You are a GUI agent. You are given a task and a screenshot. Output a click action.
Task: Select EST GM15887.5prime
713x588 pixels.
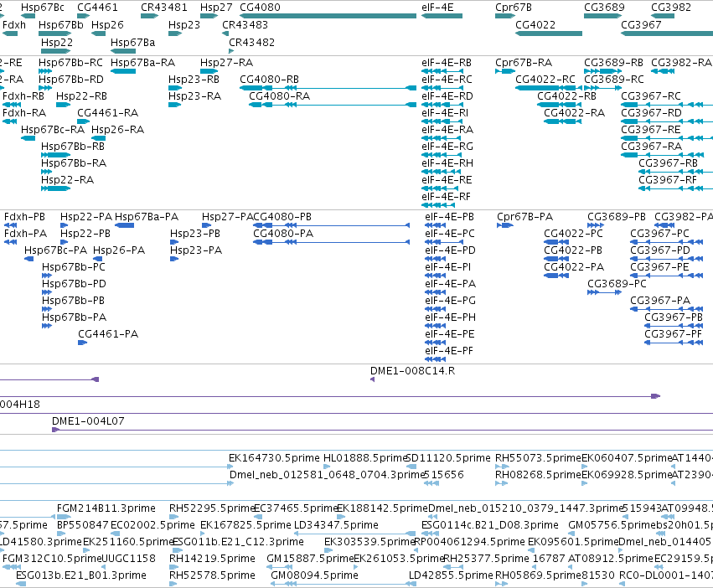coord(310,558)
